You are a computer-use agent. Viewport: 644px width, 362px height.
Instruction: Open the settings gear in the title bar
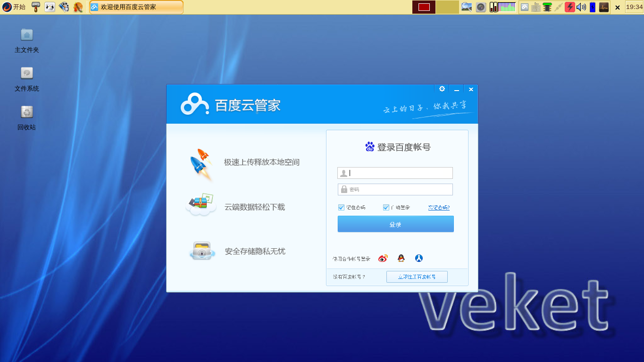(x=442, y=89)
